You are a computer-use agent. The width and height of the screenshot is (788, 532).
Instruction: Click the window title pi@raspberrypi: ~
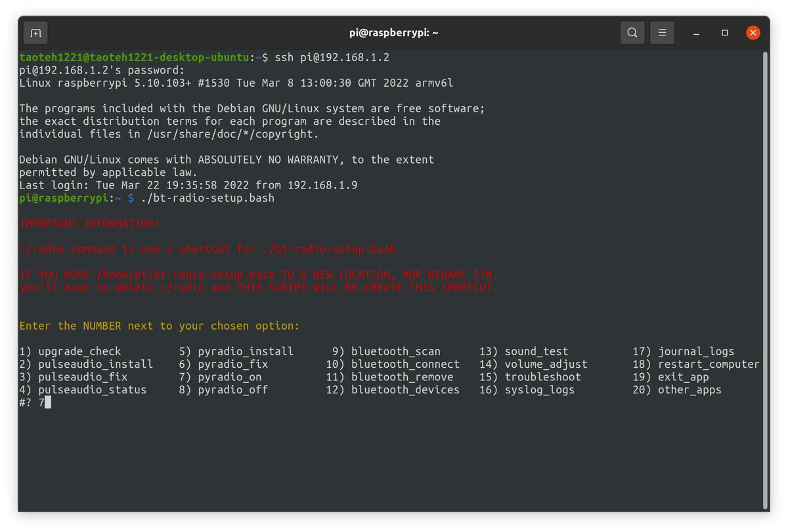click(394, 32)
